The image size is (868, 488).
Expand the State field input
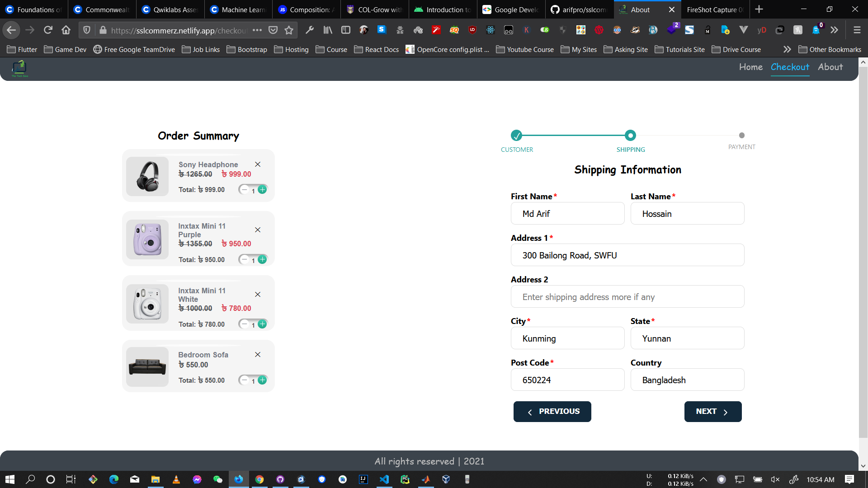(687, 338)
